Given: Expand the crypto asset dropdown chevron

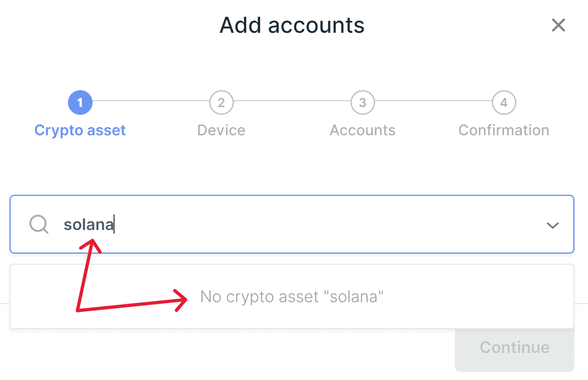Looking at the screenshot, I should tap(552, 225).
